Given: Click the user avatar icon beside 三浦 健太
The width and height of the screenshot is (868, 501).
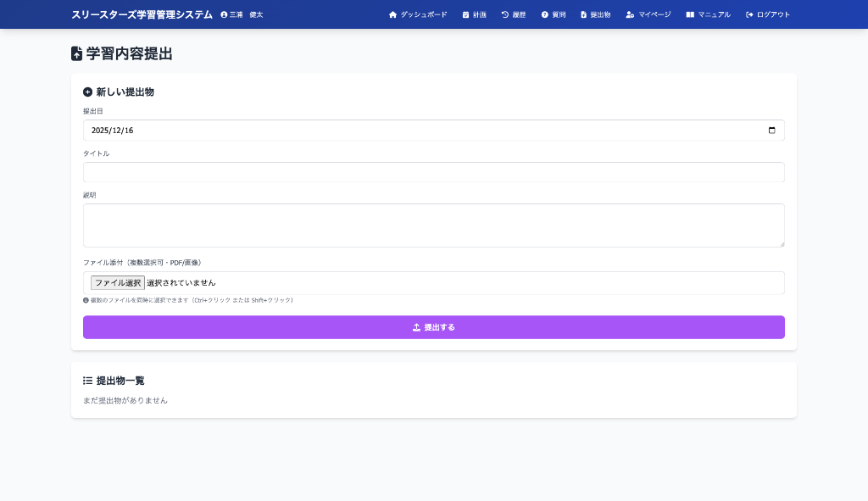Looking at the screenshot, I should click(224, 14).
